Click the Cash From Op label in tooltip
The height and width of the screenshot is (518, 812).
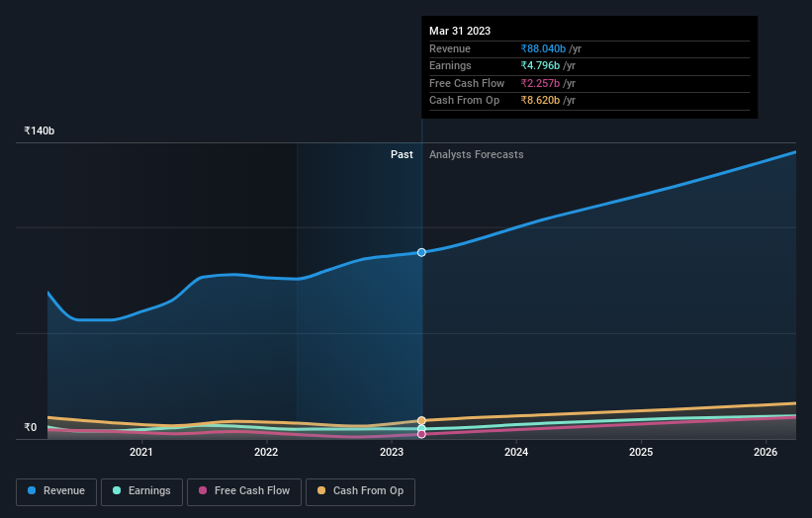[465, 101]
